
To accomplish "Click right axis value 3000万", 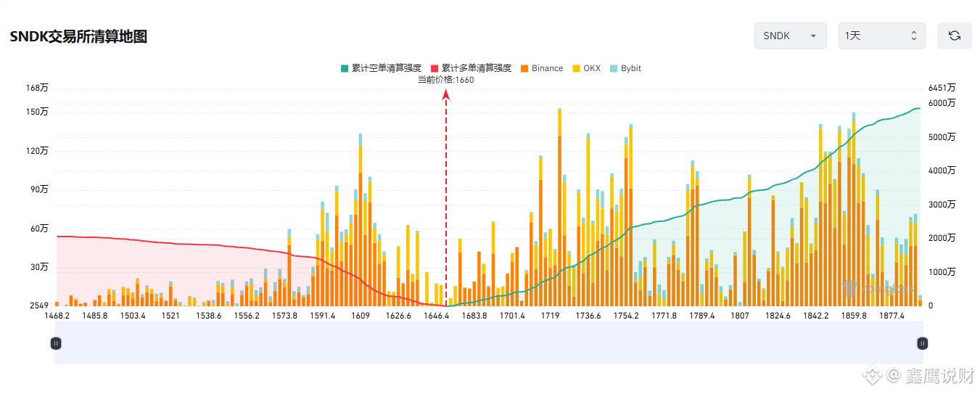I will coord(942,205).
